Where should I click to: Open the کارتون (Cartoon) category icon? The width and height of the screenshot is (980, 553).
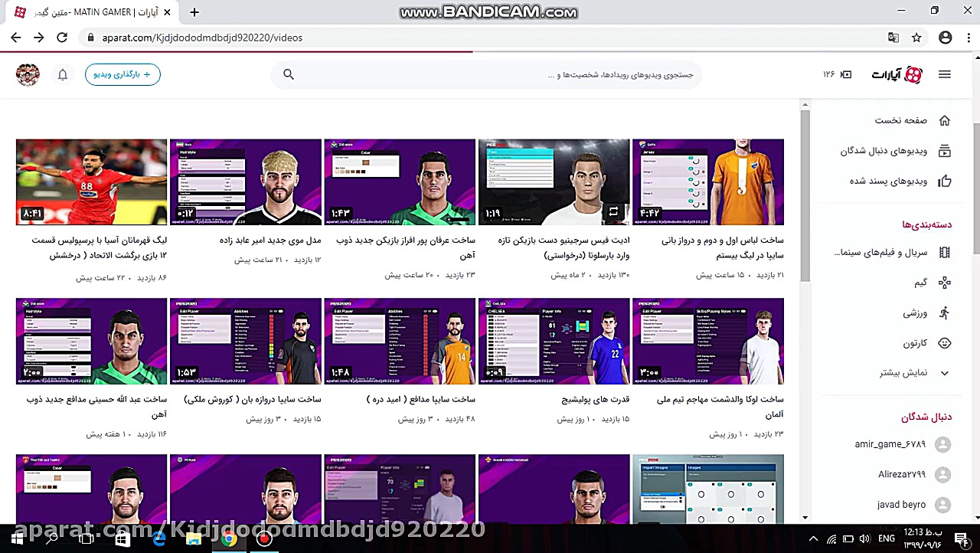944,343
